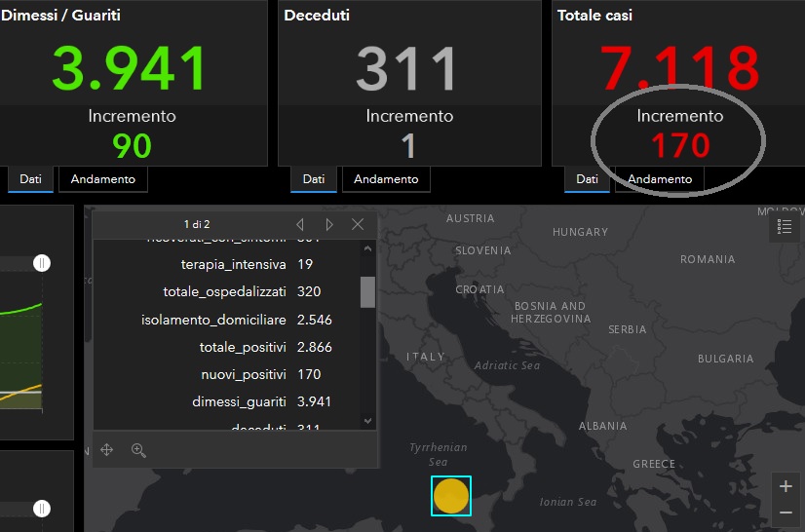
Task: Open Andamento tab under Totale casi
Action: click(660, 179)
